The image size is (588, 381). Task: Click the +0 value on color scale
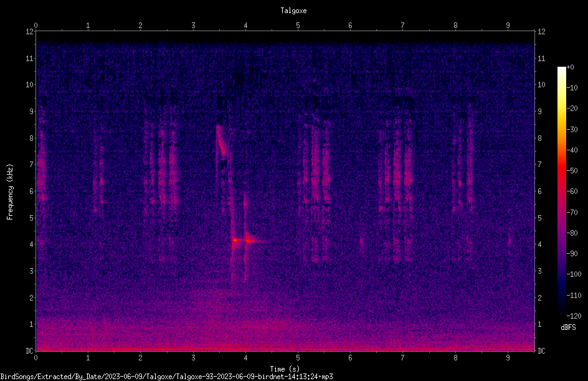pos(571,67)
